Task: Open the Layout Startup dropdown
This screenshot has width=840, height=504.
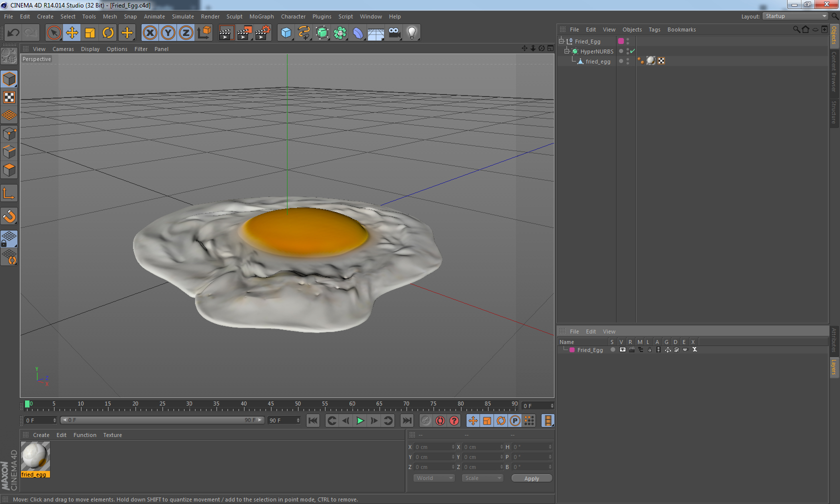Action: [796, 16]
